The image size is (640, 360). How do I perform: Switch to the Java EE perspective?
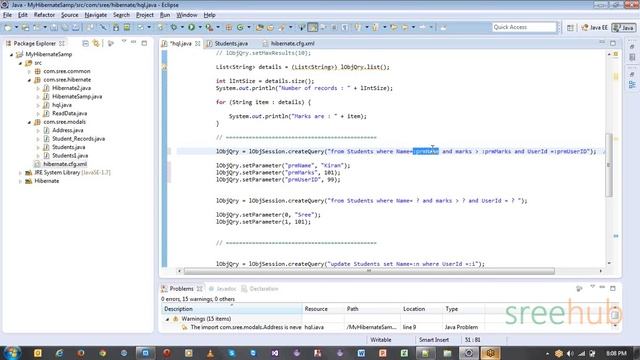(595, 27)
